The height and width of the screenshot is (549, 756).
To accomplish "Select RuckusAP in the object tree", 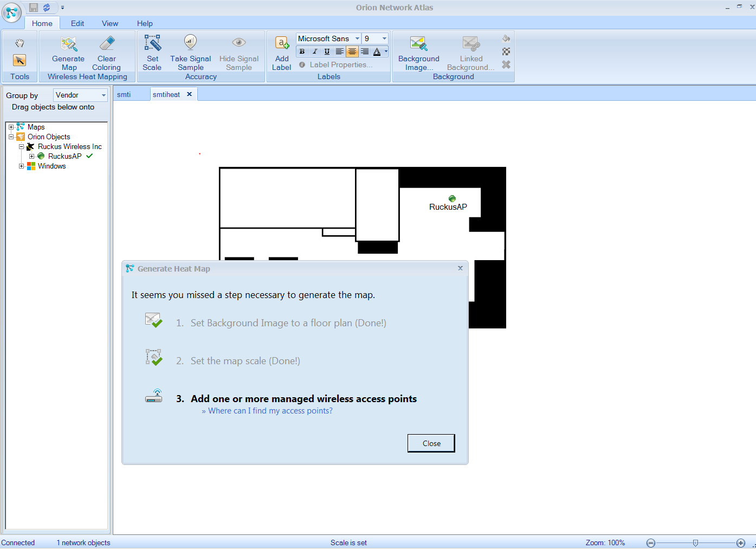I will coord(64,157).
